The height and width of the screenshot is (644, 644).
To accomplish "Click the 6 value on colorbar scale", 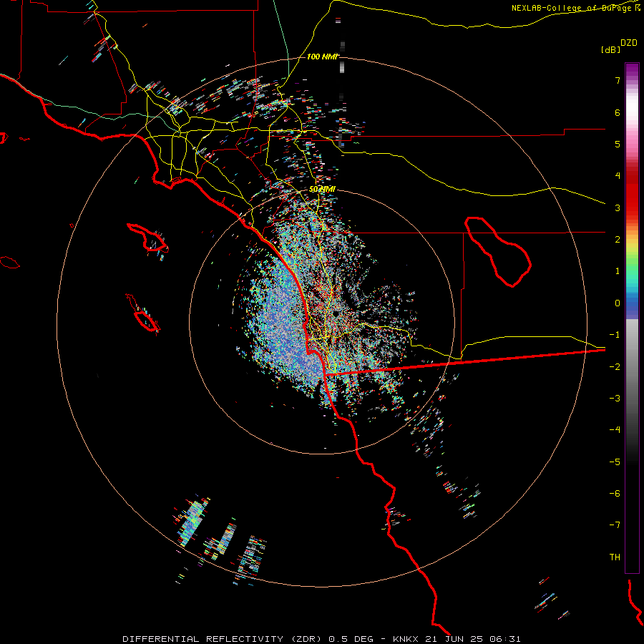I will pyautogui.click(x=618, y=112).
